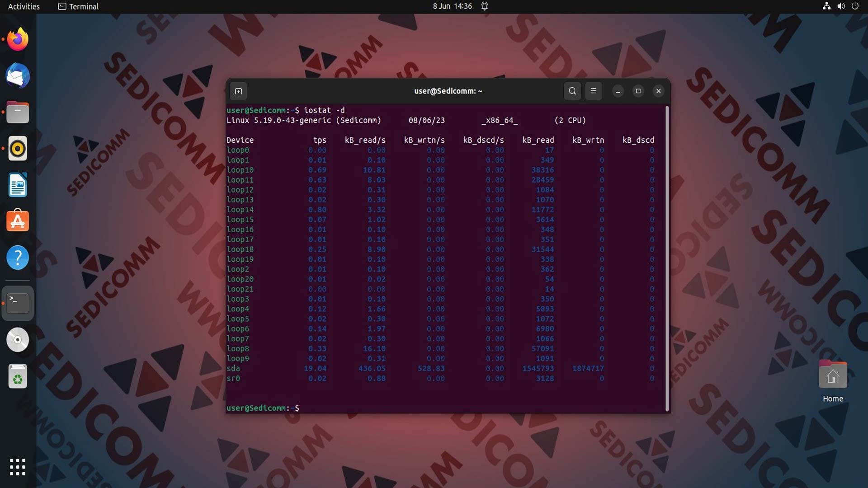The height and width of the screenshot is (488, 868).
Task: Open the Help icon in dock
Action: point(18,258)
